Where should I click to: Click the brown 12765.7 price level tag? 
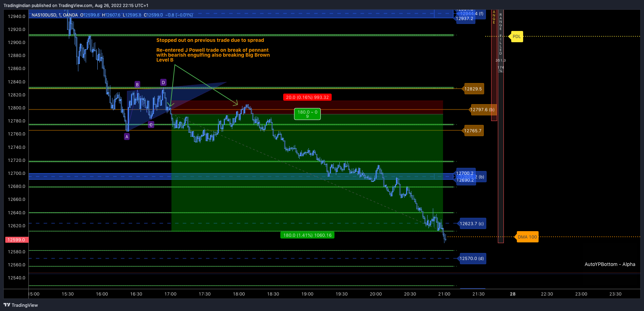pyautogui.click(x=473, y=131)
